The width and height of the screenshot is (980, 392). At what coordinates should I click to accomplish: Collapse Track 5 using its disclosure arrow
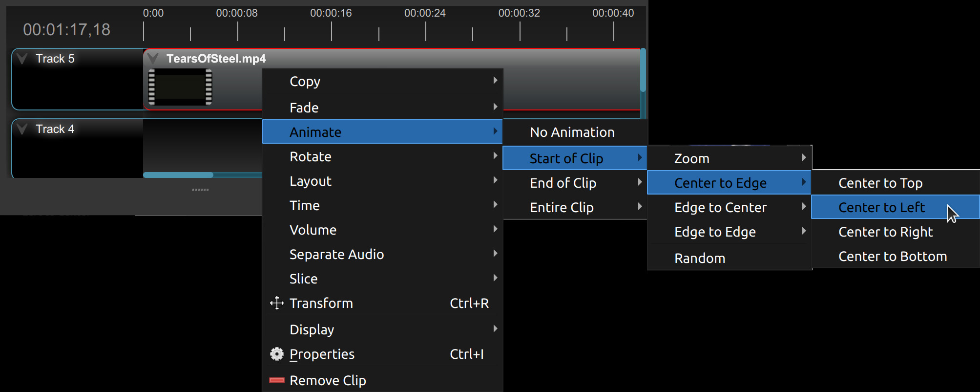point(21,58)
